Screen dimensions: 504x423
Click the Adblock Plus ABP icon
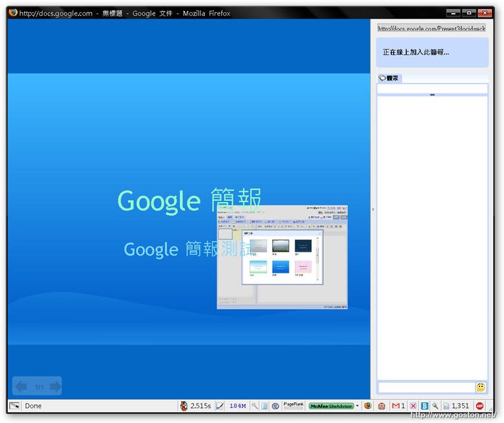[480, 406]
